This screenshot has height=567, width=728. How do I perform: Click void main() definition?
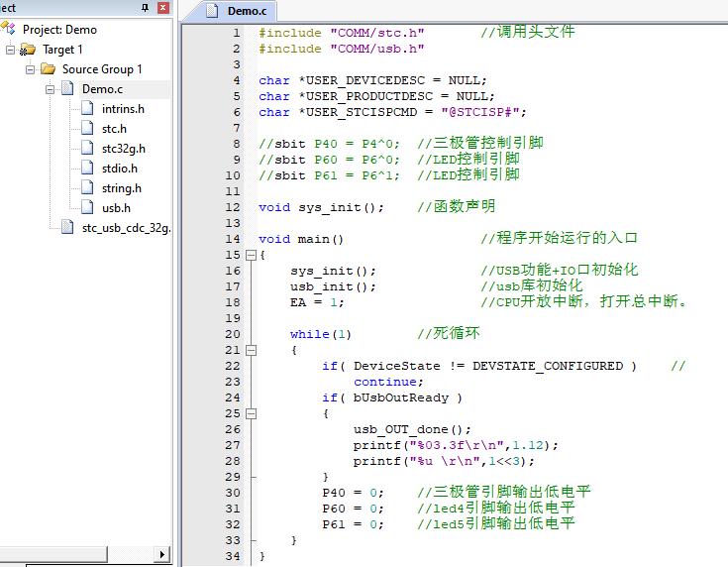click(x=301, y=239)
